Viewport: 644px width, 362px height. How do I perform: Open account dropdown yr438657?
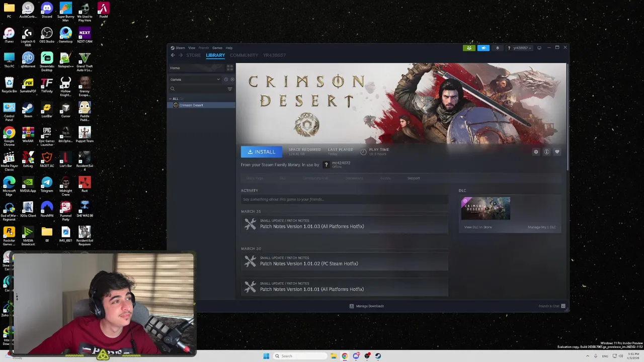(x=518, y=48)
